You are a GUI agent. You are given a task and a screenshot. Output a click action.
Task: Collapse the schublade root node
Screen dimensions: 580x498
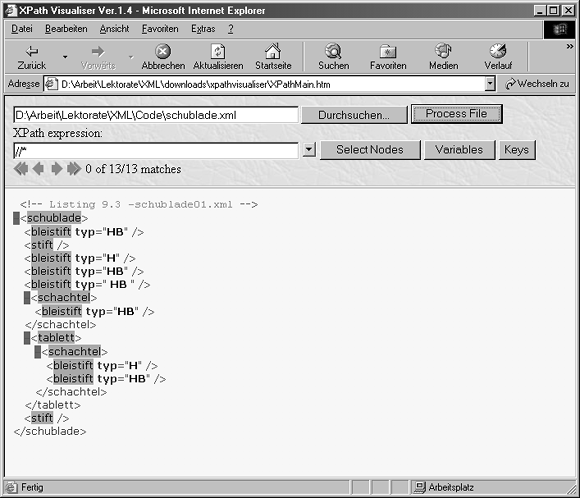[x=16, y=218]
